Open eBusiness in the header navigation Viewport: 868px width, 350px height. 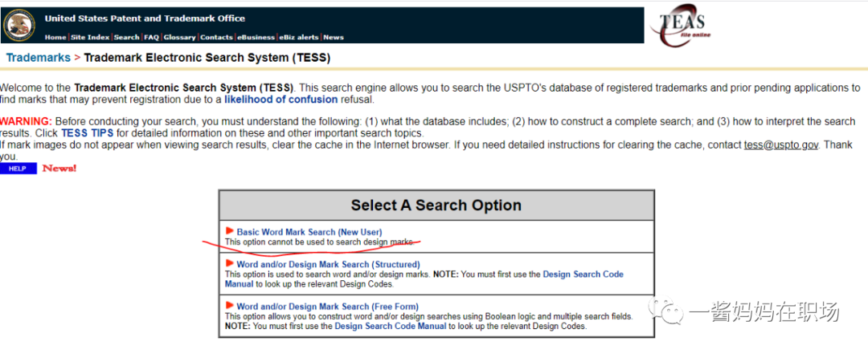click(x=256, y=38)
